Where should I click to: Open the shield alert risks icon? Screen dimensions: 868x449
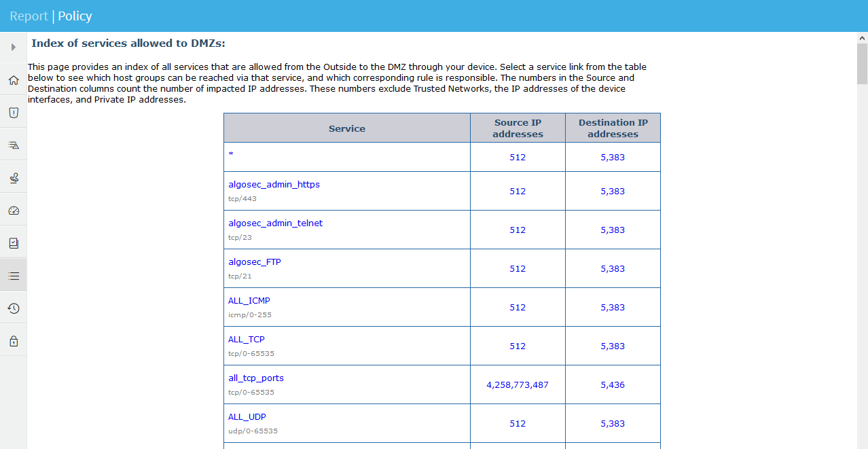coord(14,113)
